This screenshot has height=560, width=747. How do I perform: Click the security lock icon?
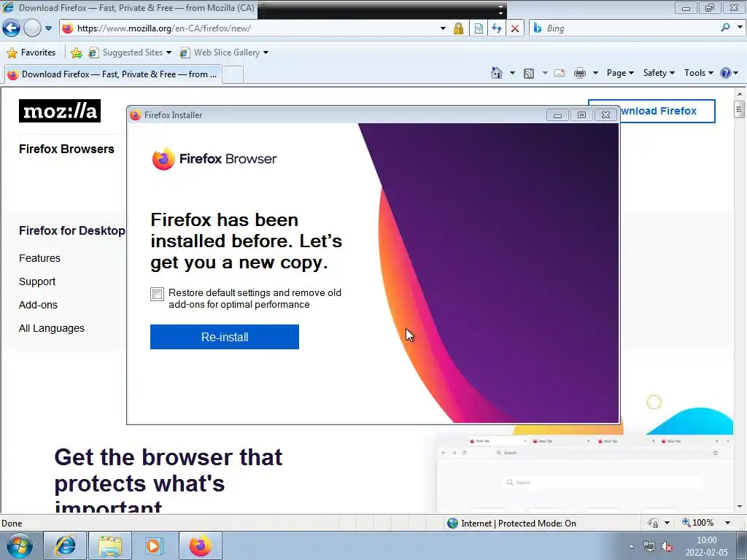[458, 28]
